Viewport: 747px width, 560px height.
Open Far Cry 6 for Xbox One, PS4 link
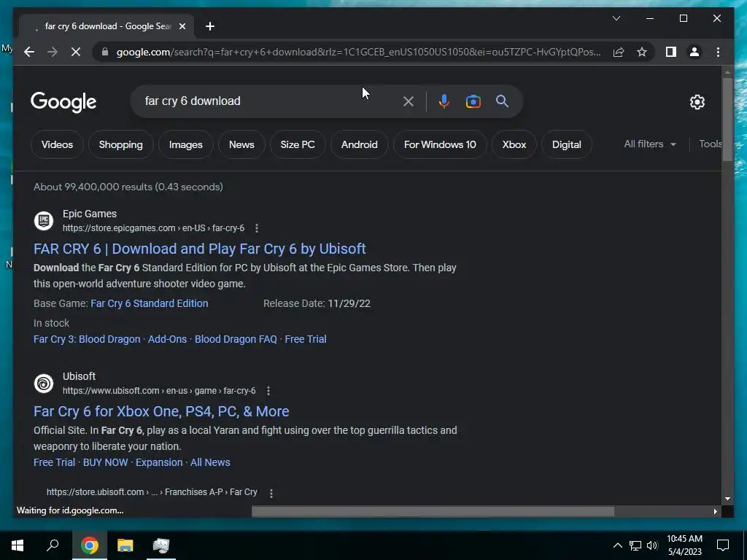(x=161, y=411)
